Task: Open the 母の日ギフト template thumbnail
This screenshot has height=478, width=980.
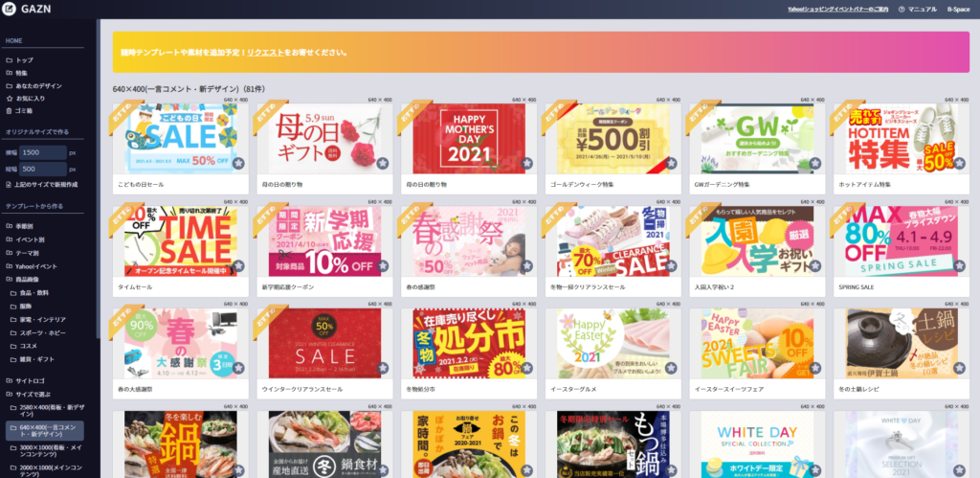Action: click(325, 138)
